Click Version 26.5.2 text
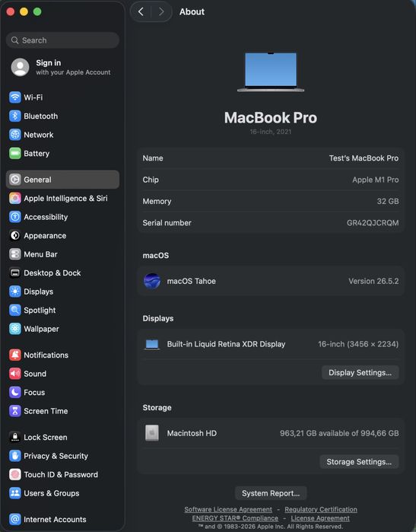The image size is (416, 532). pyautogui.click(x=373, y=281)
